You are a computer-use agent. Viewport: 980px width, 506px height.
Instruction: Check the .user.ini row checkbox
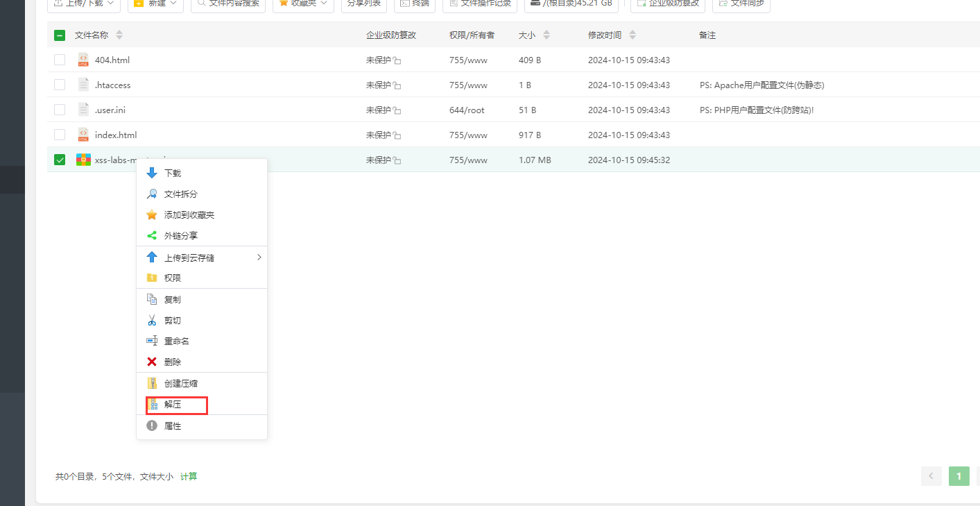(60, 110)
